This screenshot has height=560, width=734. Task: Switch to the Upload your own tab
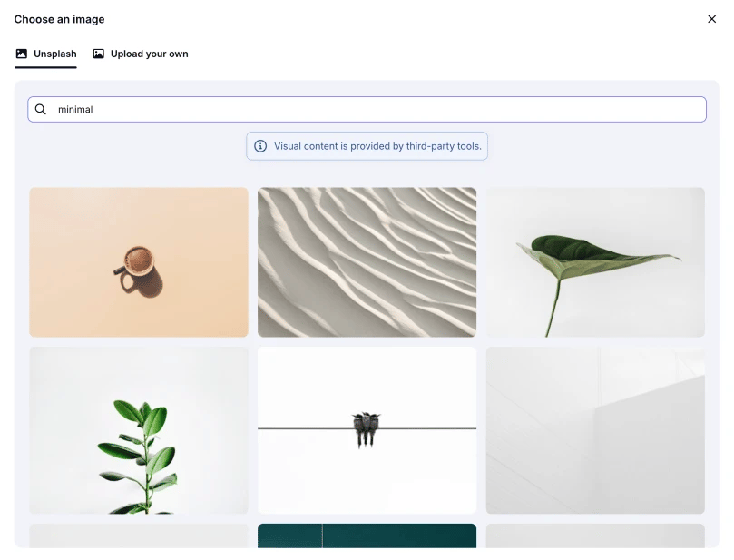click(148, 54)
